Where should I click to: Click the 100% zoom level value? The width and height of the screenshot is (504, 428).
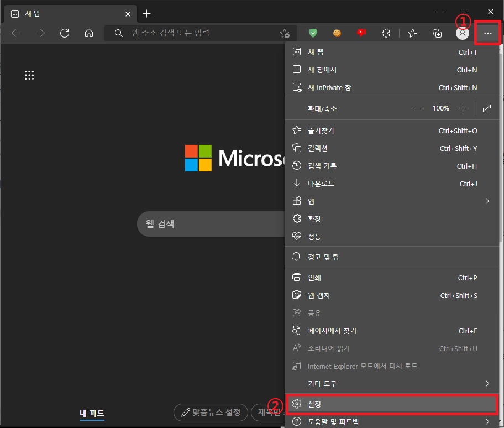440,108
